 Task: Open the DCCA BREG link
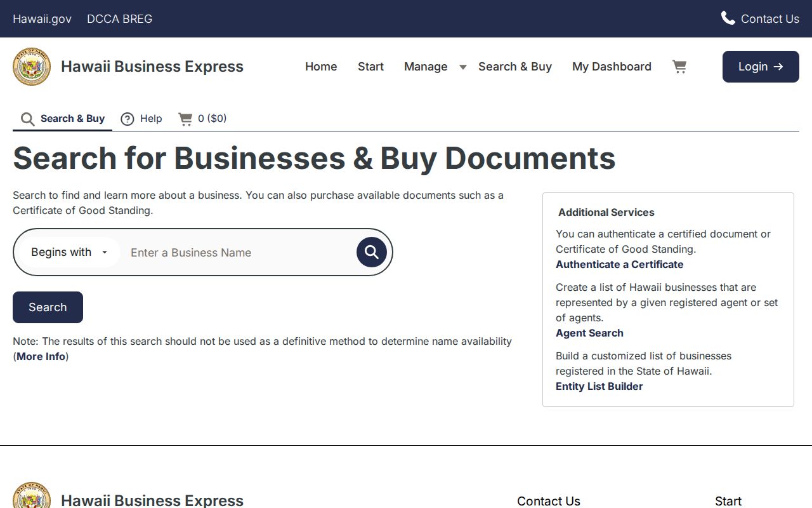pos(119,18)
